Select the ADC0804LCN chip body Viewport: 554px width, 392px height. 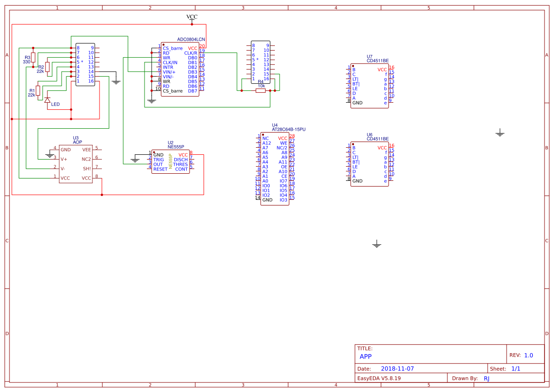click(180, 70)
